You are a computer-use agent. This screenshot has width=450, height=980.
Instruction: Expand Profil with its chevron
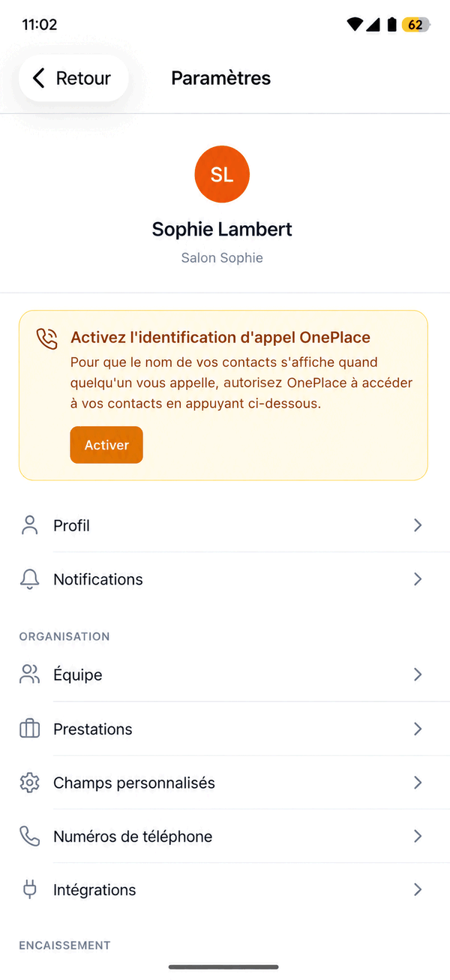(418, 525)
